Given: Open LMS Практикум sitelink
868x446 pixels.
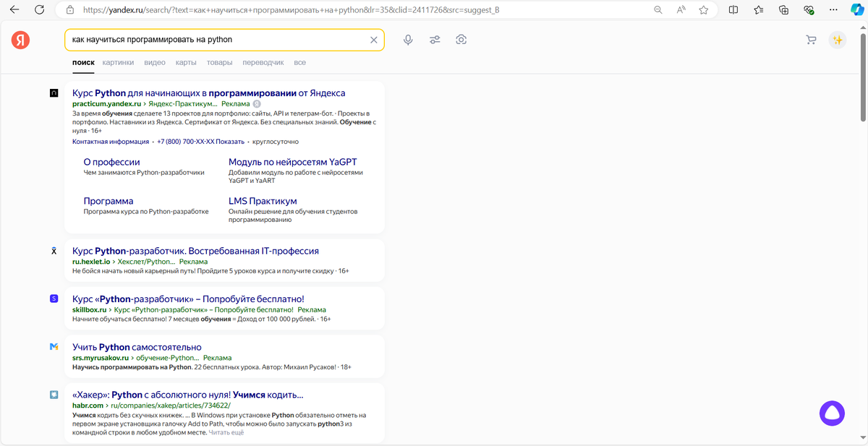Looking at the screenshot, I should 263,201.
